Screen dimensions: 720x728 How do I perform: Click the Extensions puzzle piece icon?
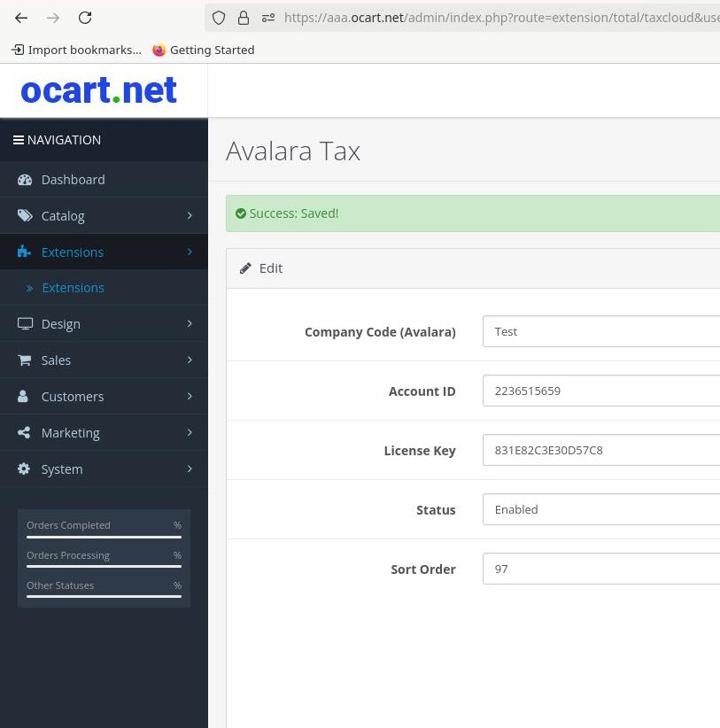tap(25, 252)
